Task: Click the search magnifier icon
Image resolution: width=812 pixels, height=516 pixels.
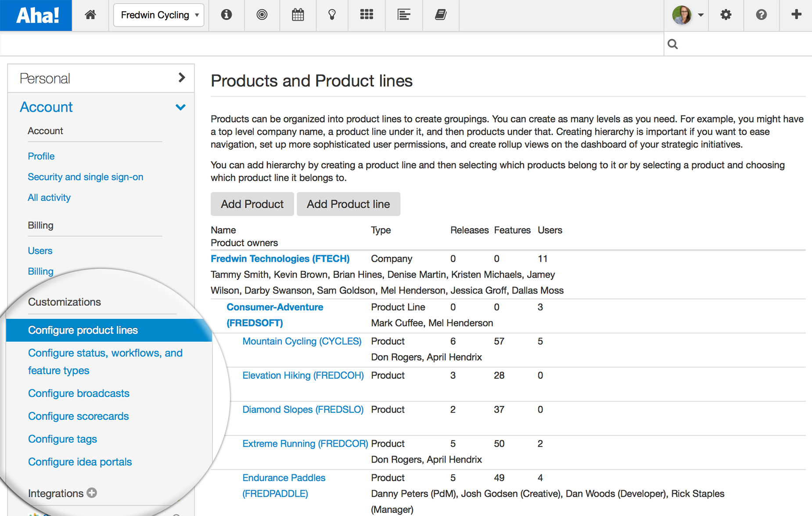Action: click(672, 43)
